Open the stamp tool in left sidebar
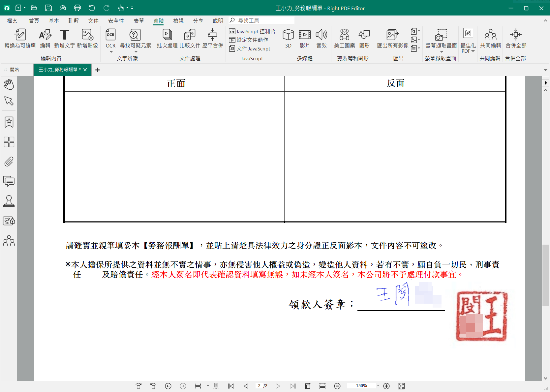 [x=9, y=201]
